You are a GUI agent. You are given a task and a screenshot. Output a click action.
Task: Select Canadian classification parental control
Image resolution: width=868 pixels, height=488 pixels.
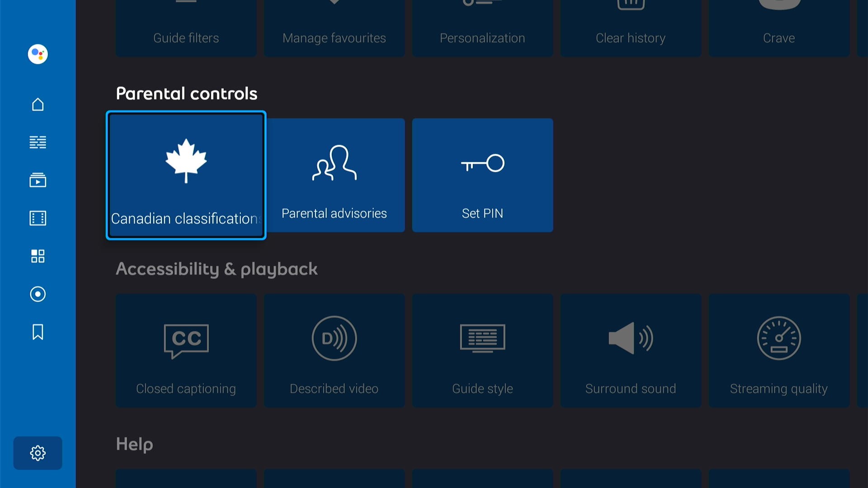tap(185, 174)
